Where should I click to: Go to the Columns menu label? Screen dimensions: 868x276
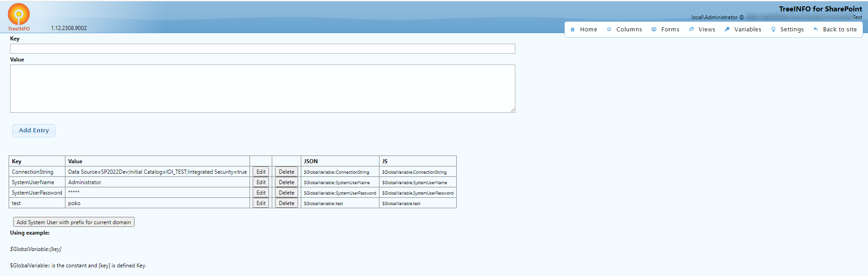[x=629, y=30]
